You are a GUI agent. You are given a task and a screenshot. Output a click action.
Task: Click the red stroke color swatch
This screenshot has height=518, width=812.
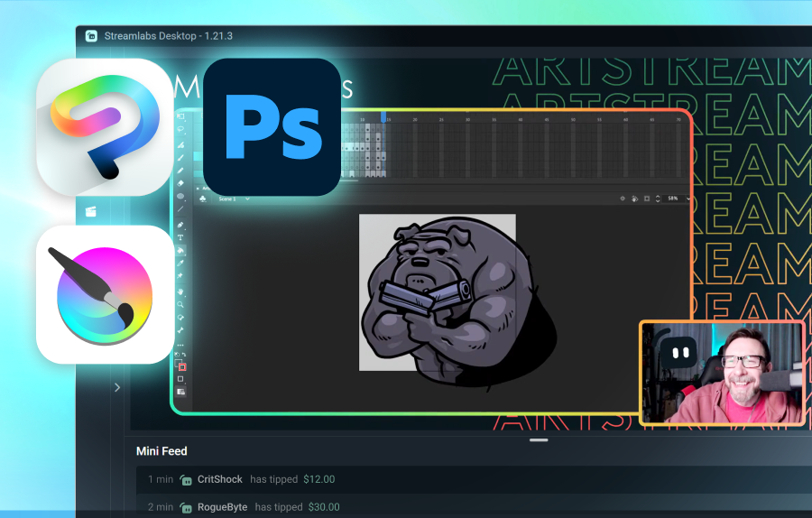[182, 367]
